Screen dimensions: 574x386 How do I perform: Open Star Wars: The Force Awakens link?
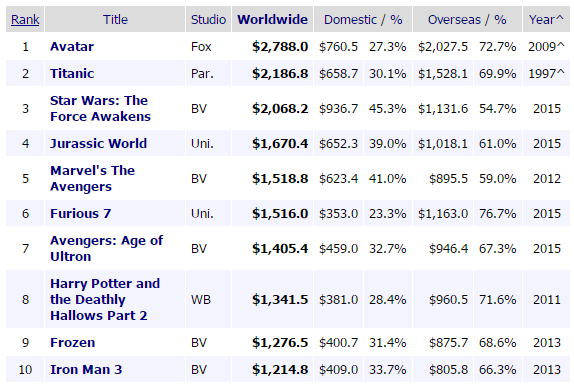tap(100, 108)
